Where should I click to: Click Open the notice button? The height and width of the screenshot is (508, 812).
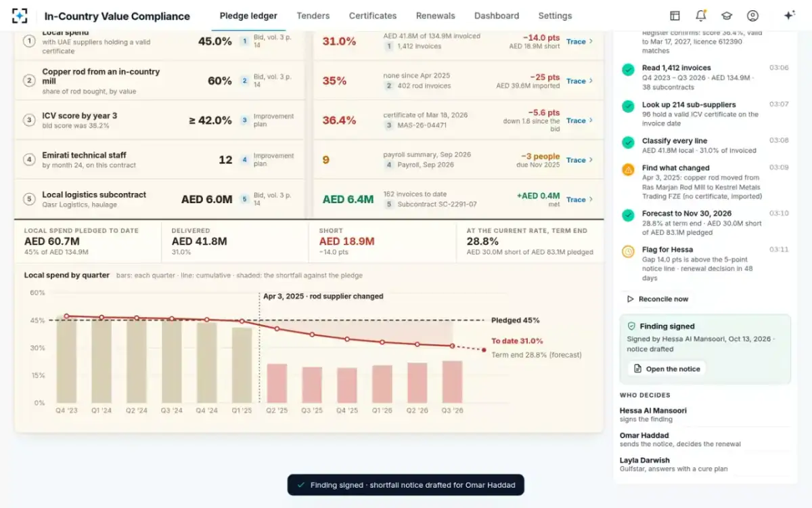tap(667, 368)
